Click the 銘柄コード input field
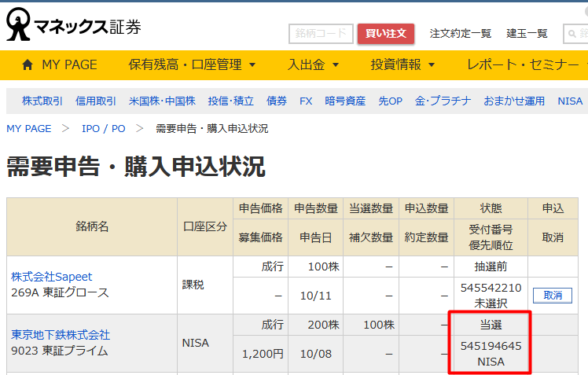The height and width of the screenshot is (375, 588). pyautogui.click(x=321, y=34)
